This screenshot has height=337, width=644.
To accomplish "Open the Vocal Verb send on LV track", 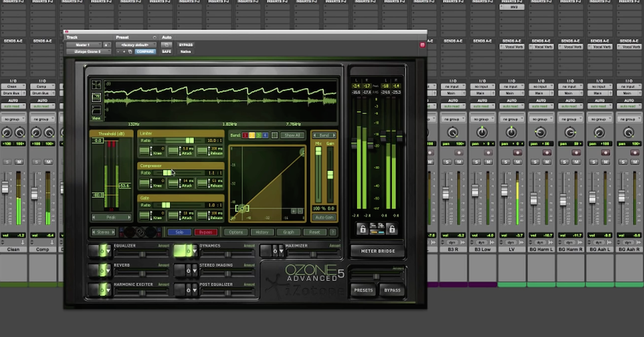I will (x=511, y=47).
